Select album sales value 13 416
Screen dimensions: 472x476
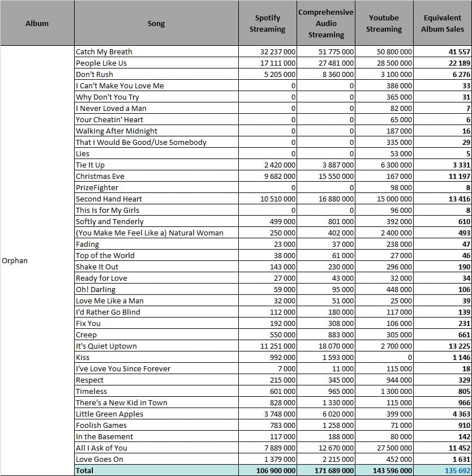click(443, 199)
